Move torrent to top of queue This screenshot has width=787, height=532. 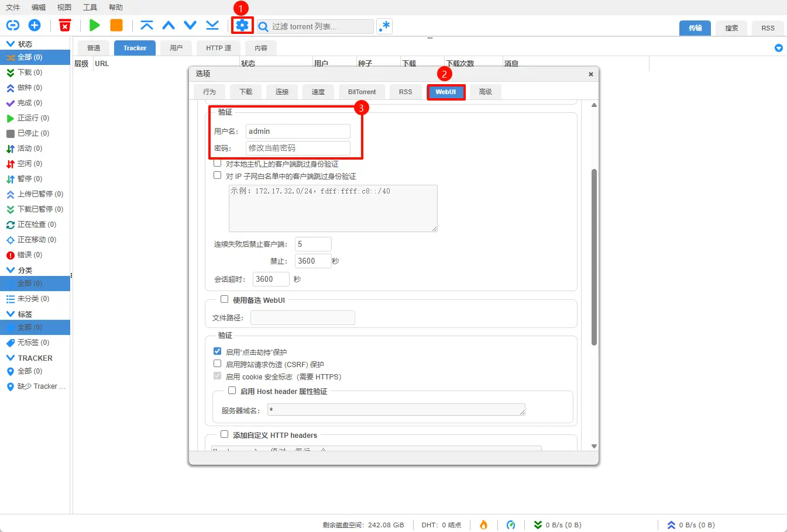pos(146,25)
